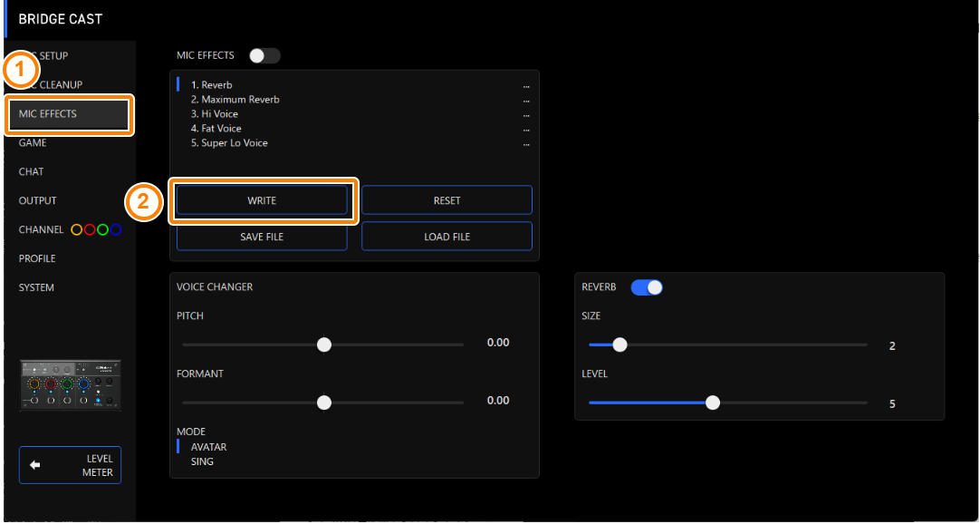Open the OUTPUT sidebar page
This screenshot has height=524, width=980.
click(x=37, y=200)
